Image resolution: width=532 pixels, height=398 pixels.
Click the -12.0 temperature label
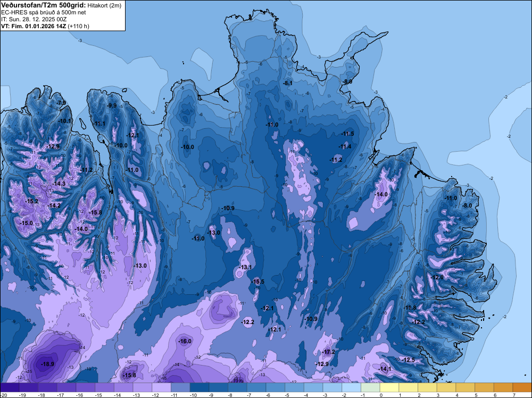click(x=437, y=277)
